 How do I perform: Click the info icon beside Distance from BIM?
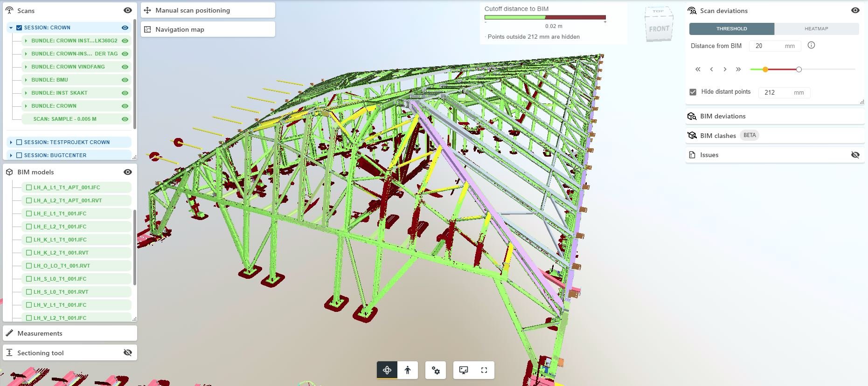point(811,45)
